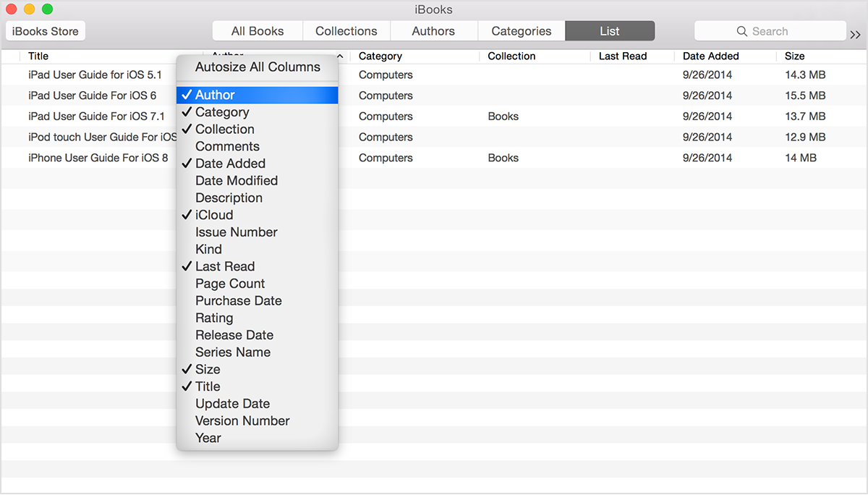Show the Issue Number column
This screenshot has width=868, height=495.
[x=257, y=232]
